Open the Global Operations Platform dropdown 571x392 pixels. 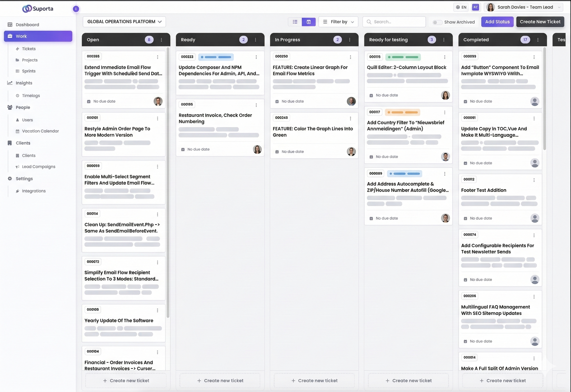pyautogui.click(x=124, y=22)
